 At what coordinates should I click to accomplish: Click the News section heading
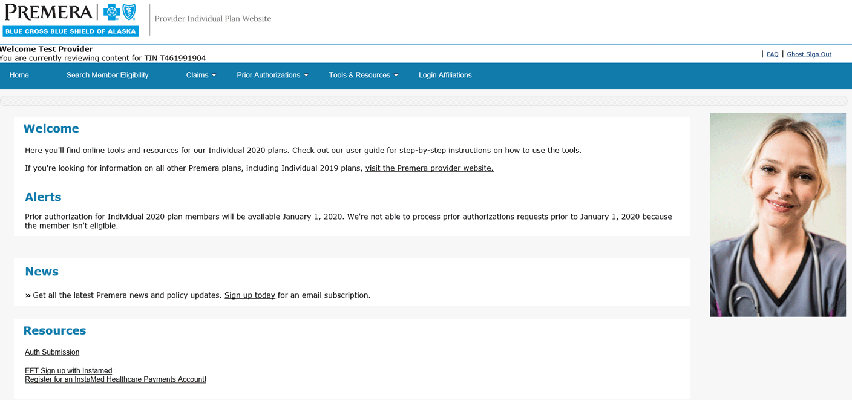coord(41,271)
